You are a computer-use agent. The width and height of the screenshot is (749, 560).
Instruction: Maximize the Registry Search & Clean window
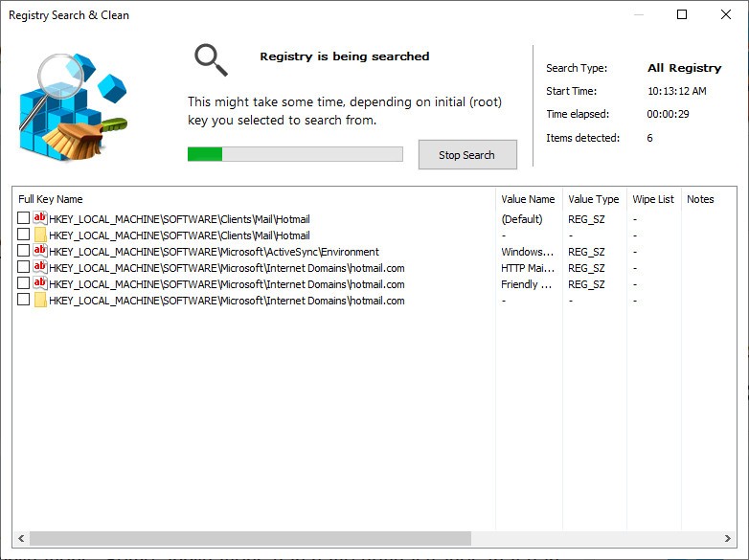point(682,14)
